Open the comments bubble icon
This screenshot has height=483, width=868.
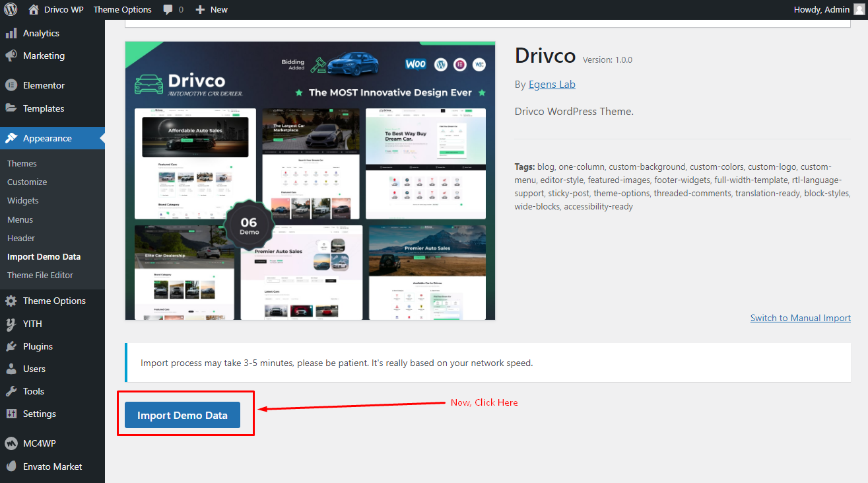[168, 10]
